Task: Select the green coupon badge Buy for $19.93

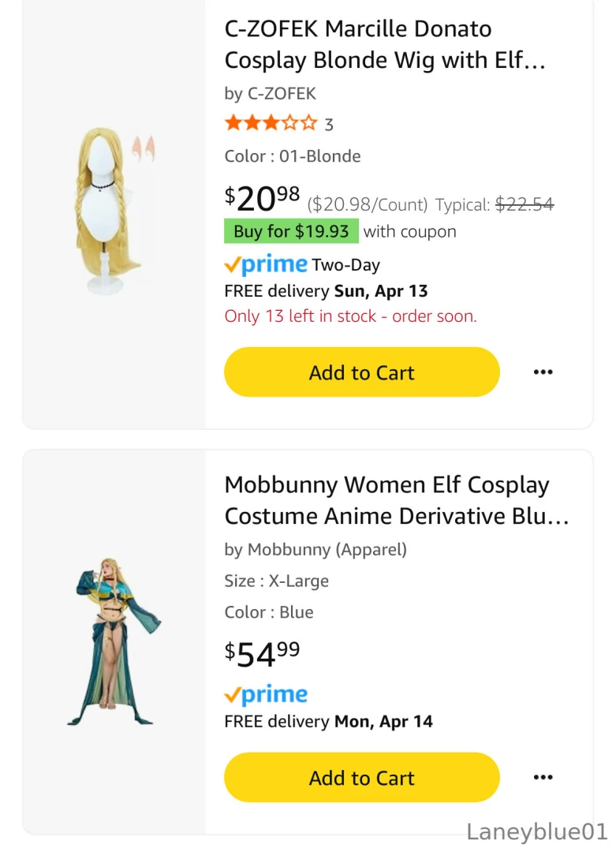Action: tap(291, 231)
